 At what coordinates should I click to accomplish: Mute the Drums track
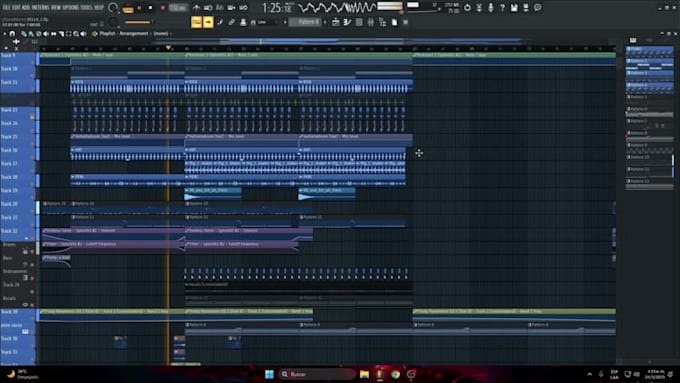(x=32, y=252)
